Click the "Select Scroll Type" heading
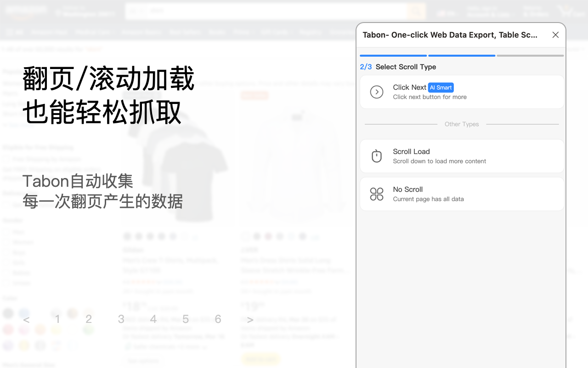This screenshot has width=588, height=368. [x=406, y=67]
